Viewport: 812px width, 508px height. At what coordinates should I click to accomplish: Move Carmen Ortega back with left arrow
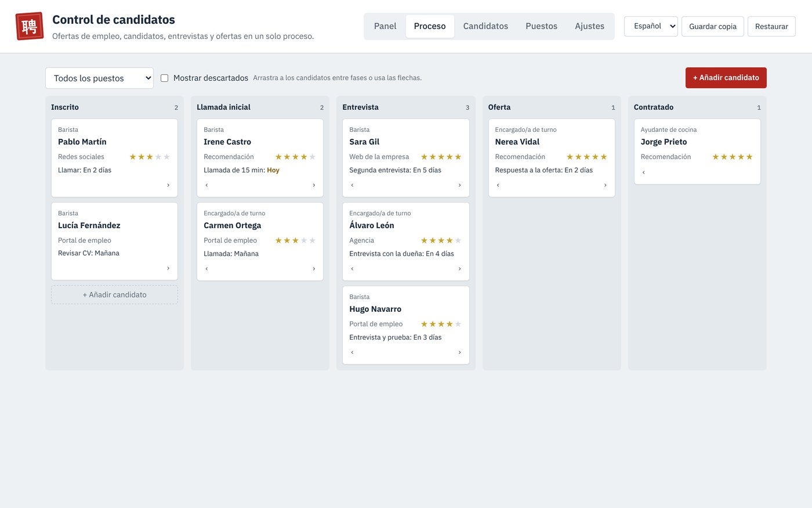(x=206, y=269)
